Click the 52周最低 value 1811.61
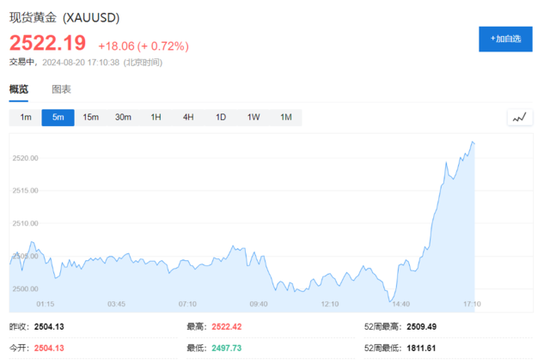Screen dimensions: 550x364 pyautogui.click(x=421, y=348)
